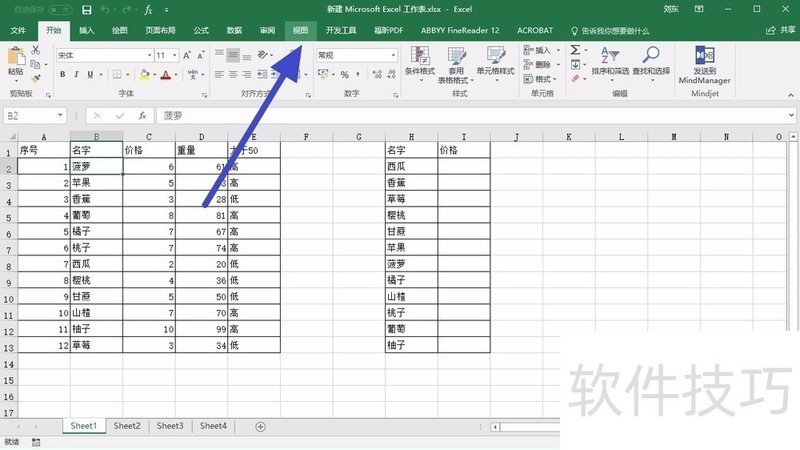
Task: Open the File (文件) tab
Action: (18, 31)
